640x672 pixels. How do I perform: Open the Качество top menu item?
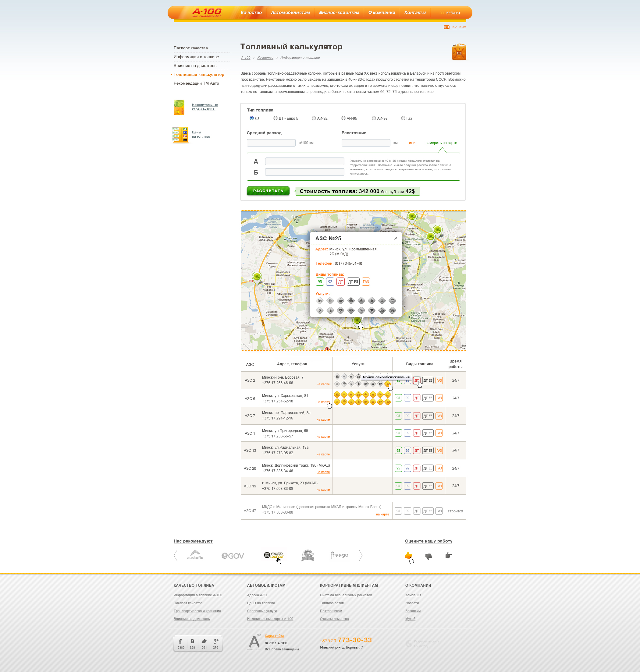click(x=251, y=12)
